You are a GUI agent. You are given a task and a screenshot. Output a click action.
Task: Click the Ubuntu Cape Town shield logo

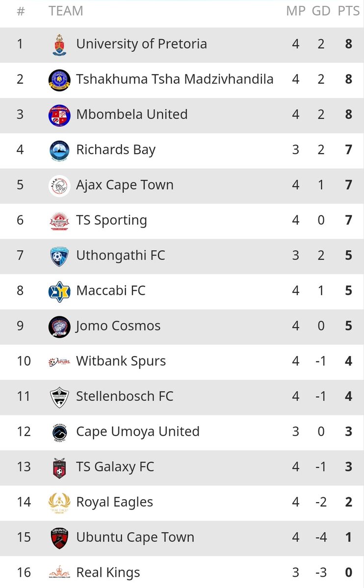[x=59, y=538]
